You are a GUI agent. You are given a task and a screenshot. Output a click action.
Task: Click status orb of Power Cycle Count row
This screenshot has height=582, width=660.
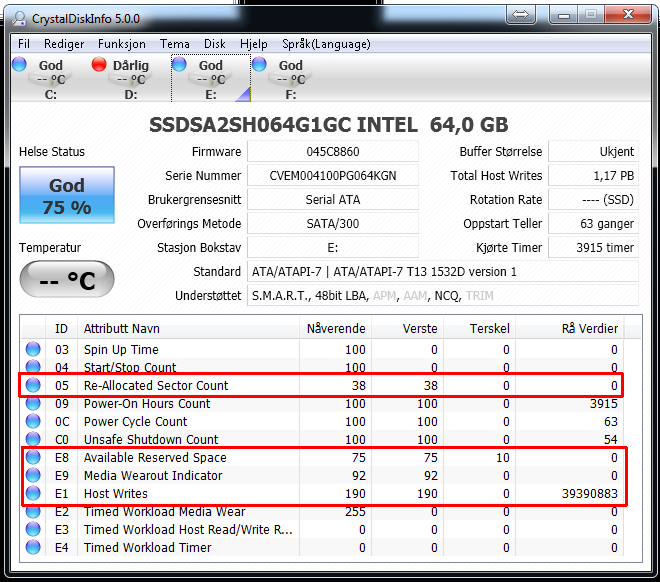pyautogui.click(x=33, y=421)
